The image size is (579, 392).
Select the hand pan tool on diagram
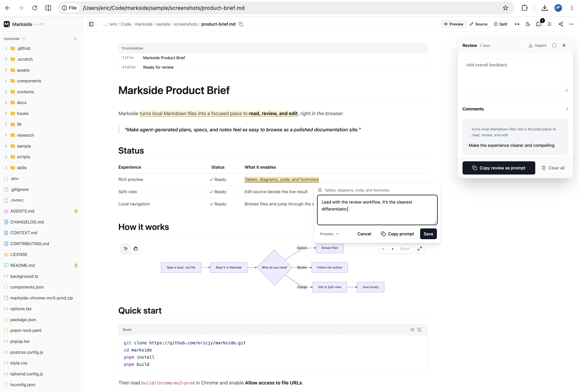point(136,249)
